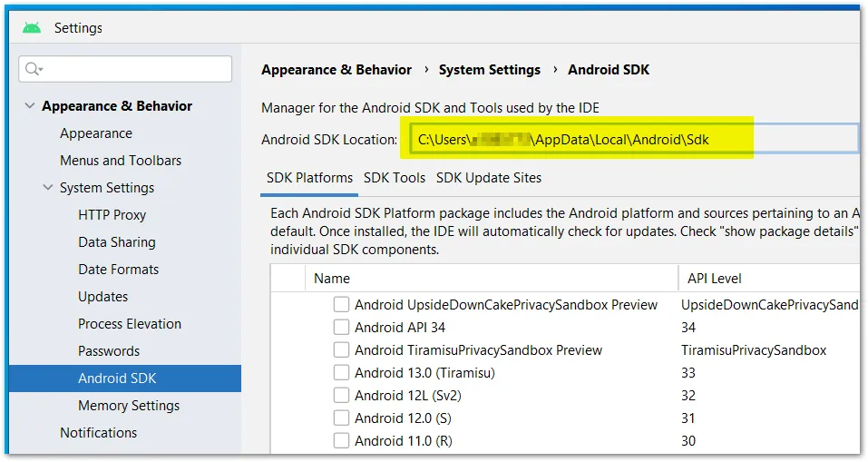Sort table by Name column header
The width and height of the screenshot is (868, 462).
(491, 278)
